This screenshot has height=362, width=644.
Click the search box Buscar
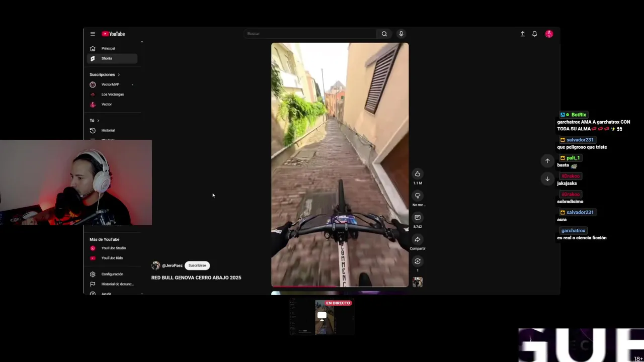pos(310,34)
